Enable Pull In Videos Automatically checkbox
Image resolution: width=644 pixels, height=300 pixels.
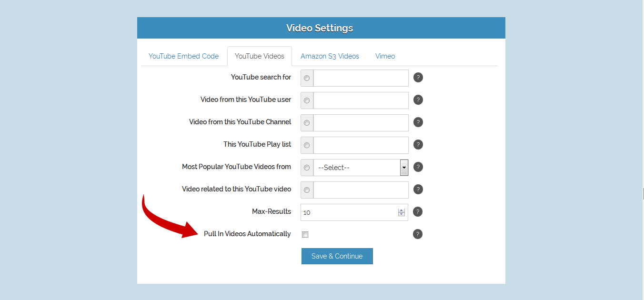[x=305, y=234]
